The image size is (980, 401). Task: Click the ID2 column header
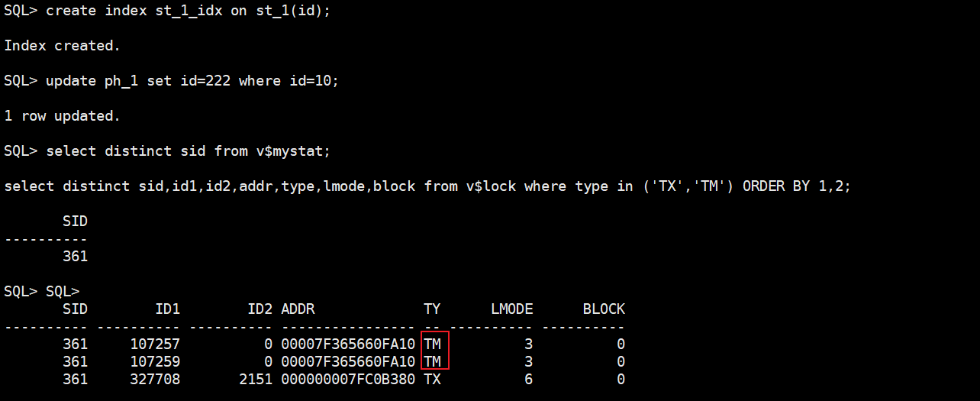click(260, 309)
